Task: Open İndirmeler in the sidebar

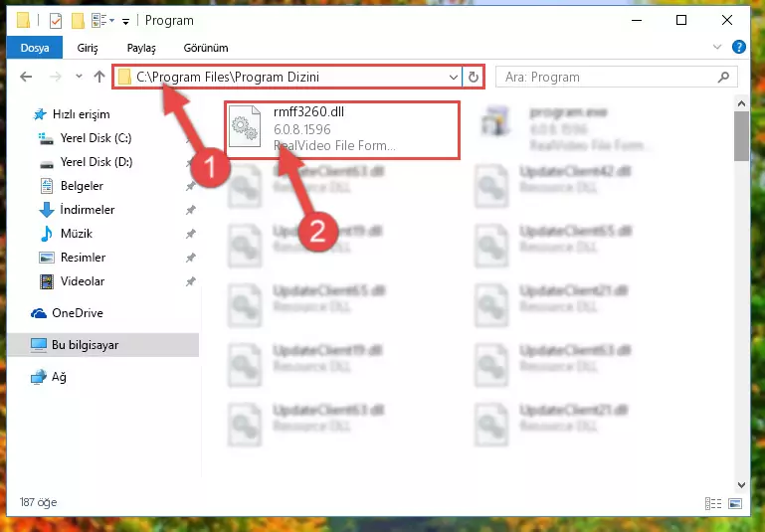Action: (87, 210)
